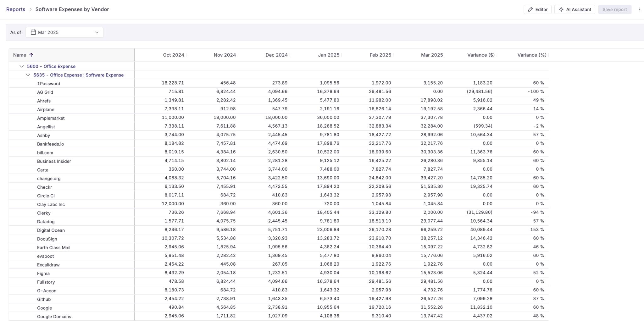Select the evaboot vendor name

46,256
